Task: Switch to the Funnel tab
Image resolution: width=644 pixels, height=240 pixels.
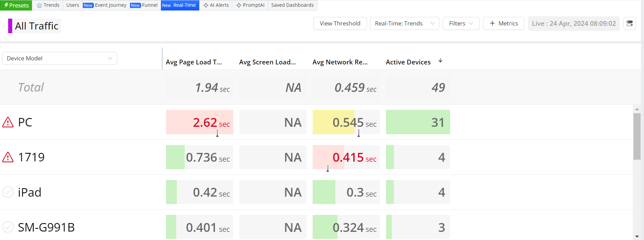Action: point(149,5)
